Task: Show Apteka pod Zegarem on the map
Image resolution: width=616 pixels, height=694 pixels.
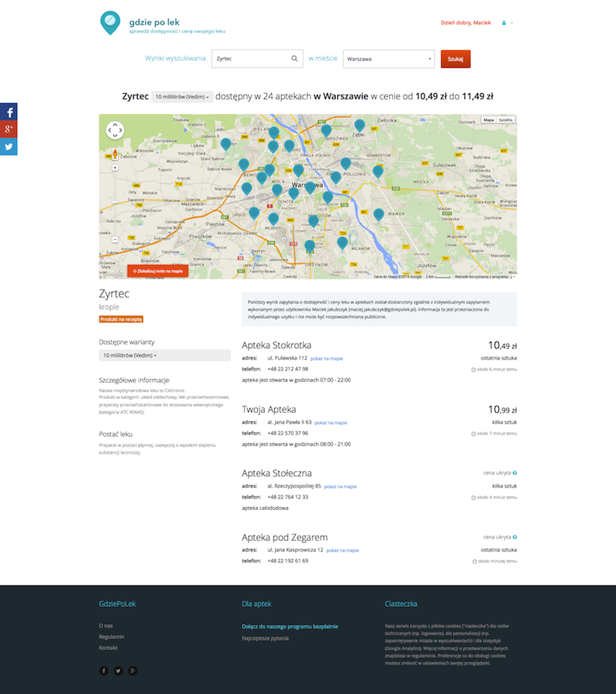Action: 343,551
